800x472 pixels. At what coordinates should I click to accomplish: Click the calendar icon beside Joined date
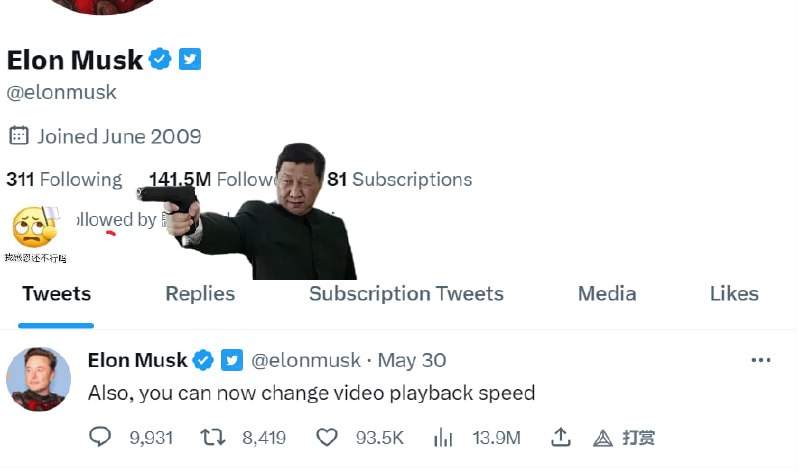(18, 135)
